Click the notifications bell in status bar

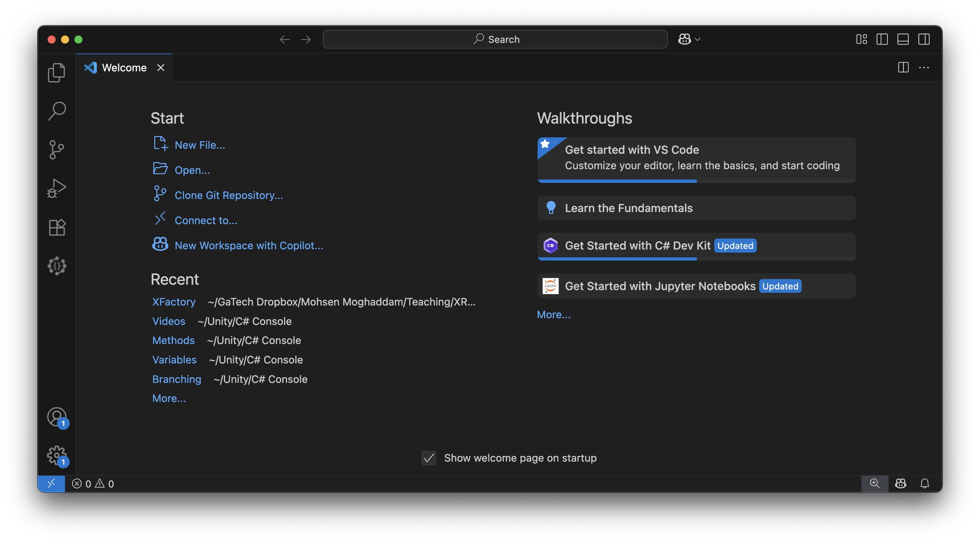click(x=924, y=483)
